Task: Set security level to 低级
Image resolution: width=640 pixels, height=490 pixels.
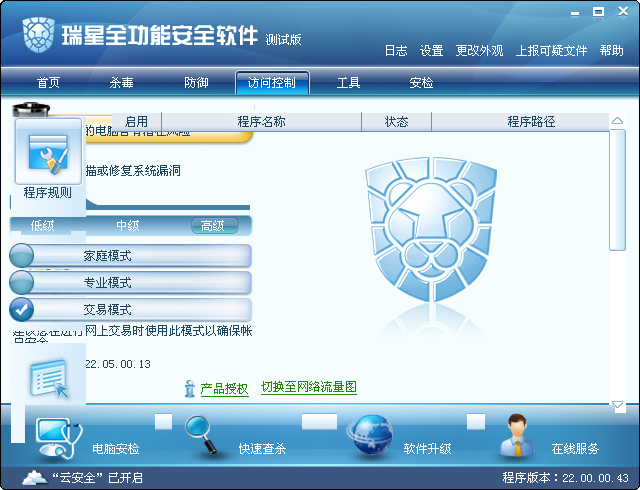Action: 42,226
